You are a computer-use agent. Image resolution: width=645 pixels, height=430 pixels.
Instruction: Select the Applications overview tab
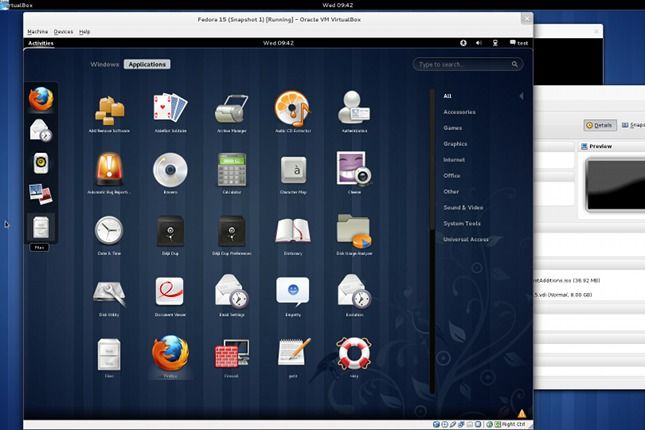[x=147, y=64]
